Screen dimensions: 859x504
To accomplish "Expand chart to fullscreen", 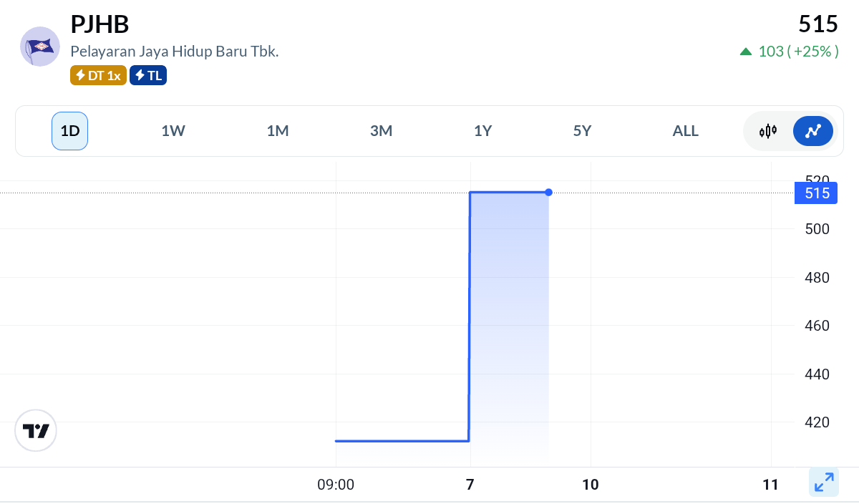I will [824, 482].
